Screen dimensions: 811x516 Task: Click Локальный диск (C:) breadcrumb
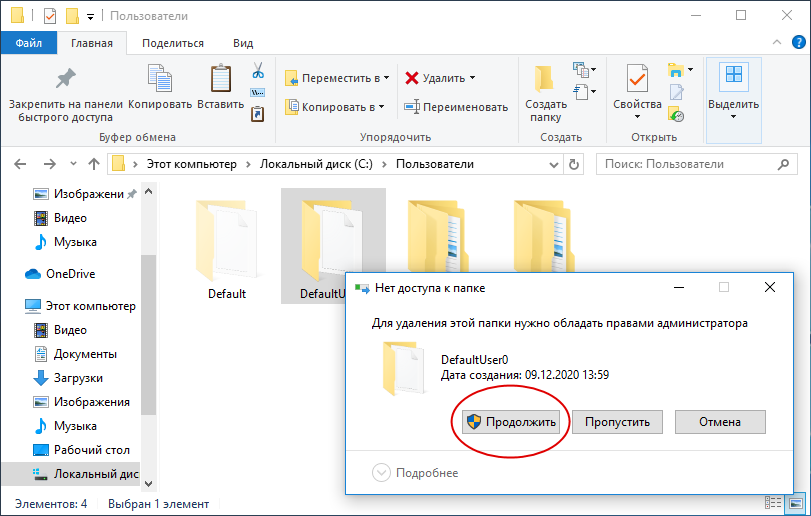(316, 164)
